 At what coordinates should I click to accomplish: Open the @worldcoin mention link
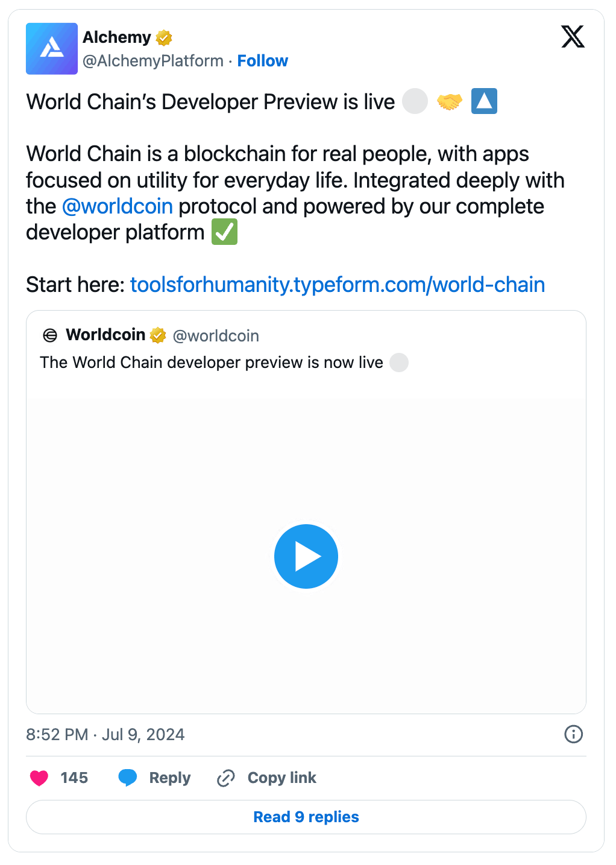(118, 206)
